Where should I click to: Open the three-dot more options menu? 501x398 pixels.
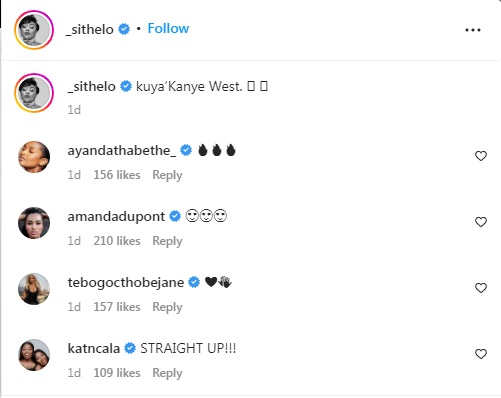(473, 30)
